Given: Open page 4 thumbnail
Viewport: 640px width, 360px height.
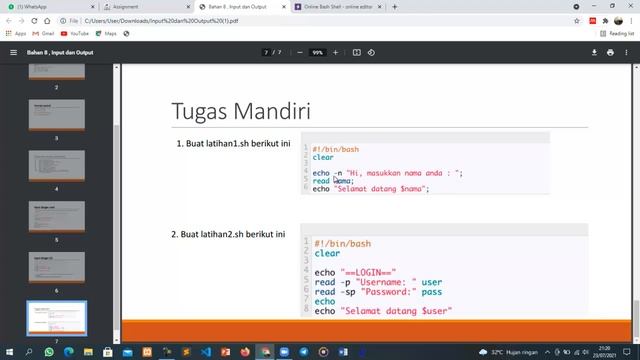Looking at the screenshot, I should 57,166.
